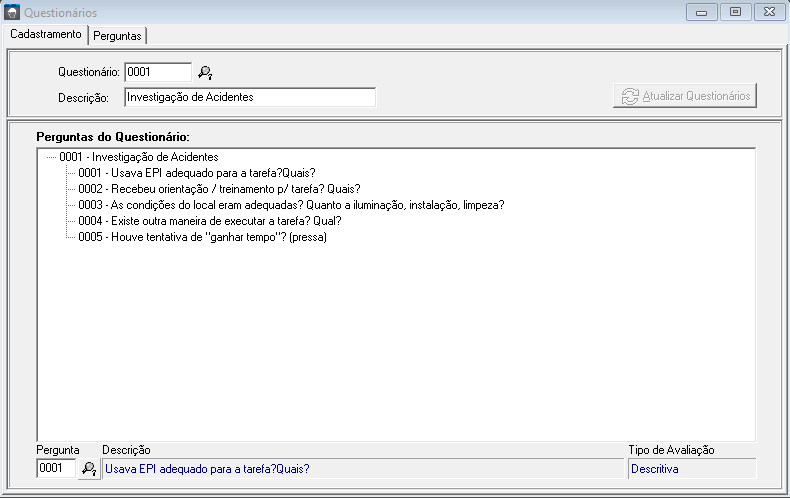This screenshot has height=498, width=790.
Task: Click the Tipo de Avaliação Descritiva field
Action: [691, 468]
